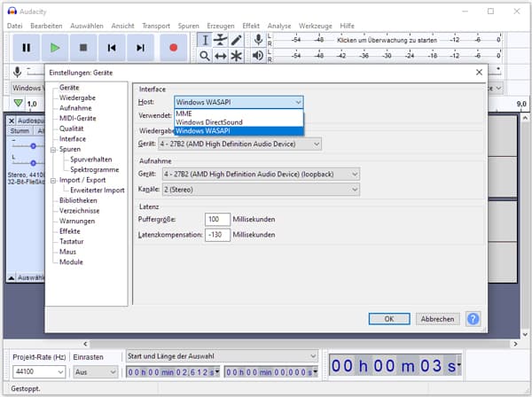Viewport: 532px width, 397px height.
Task: Select Erweiterter Import in settings tree
Action: (x=98, y=191)
